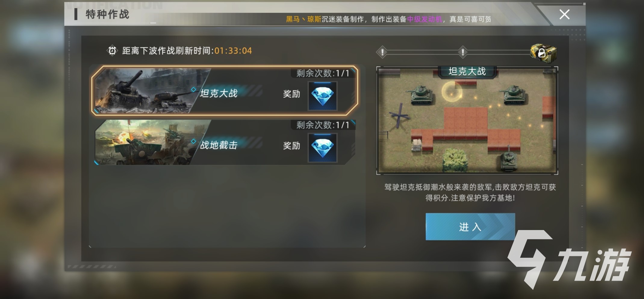Click player name 黑马丶琼斯 in announcement
Viewport: 644px width, 299px height.
[x=303, y=19]
